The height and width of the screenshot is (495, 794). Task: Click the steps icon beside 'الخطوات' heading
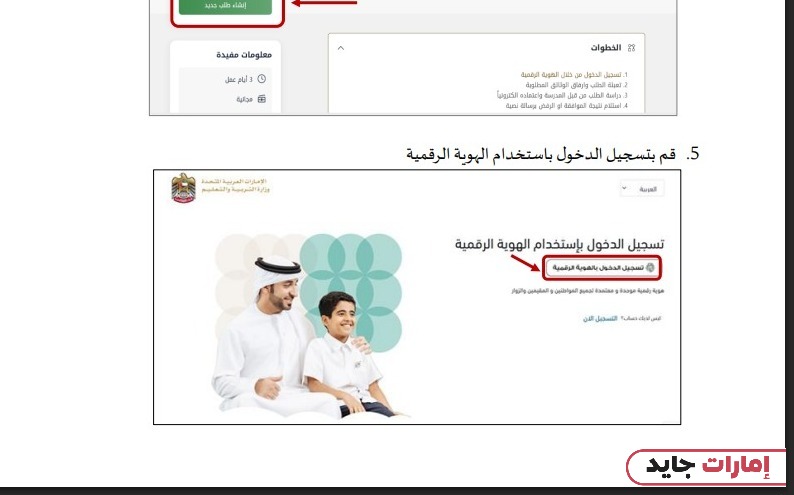click(631, 48)
